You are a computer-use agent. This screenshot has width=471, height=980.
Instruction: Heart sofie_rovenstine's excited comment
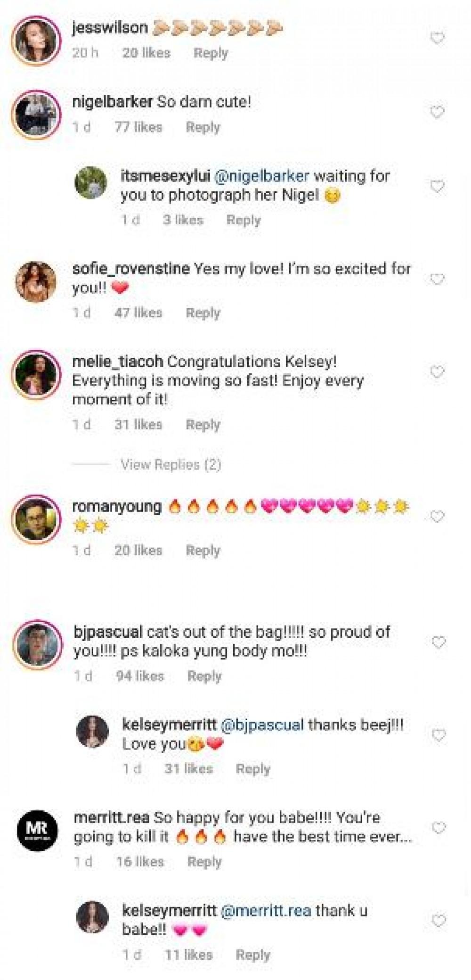[x=438, y=280]
